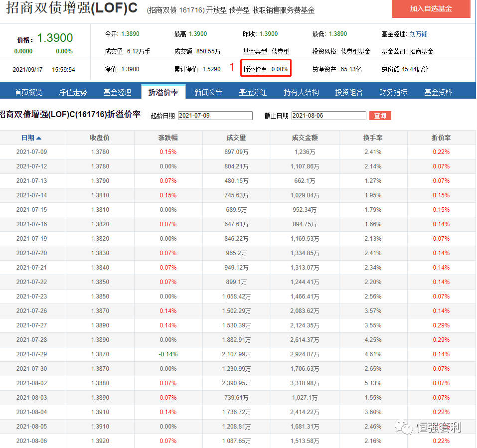The height and width of the screenshot is (448, 477).
Task: Select date cell 2021-07-27
Action: coord(31,325)
